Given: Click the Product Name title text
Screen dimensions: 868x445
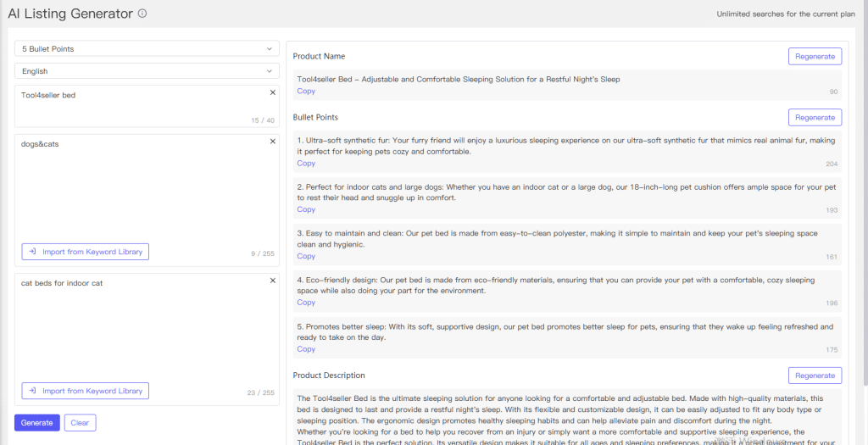Looking at the screenshot, I should click(459, 79).
